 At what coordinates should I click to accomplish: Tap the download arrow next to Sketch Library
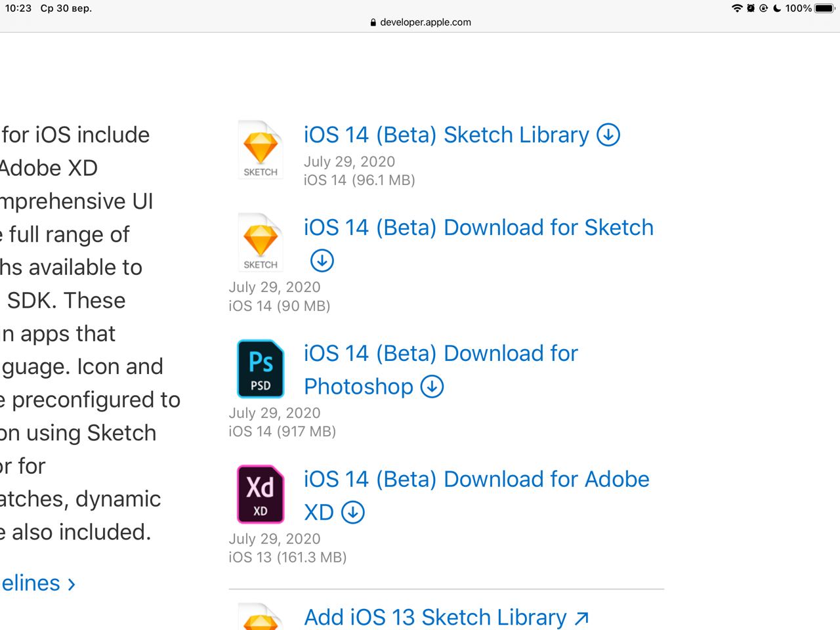[608, 135]
